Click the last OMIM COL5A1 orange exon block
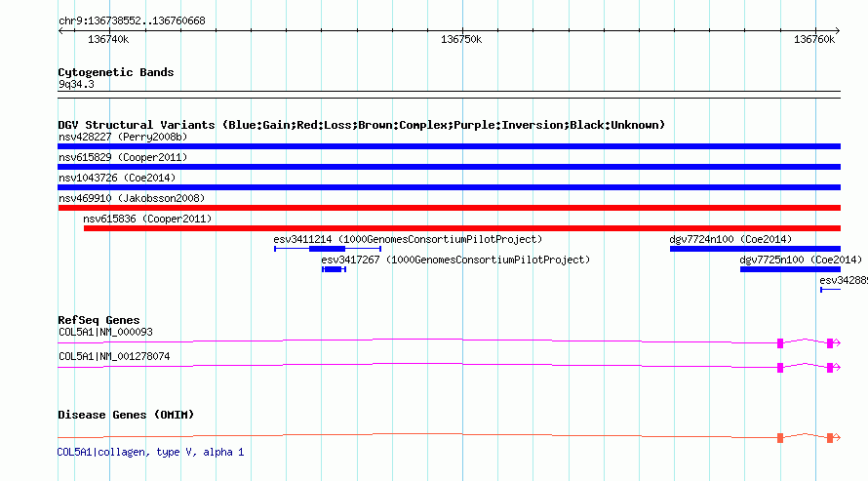This screenshot has width=868, height=481. [x=830, y=438]
